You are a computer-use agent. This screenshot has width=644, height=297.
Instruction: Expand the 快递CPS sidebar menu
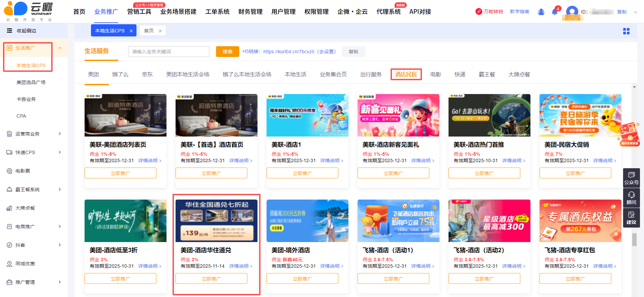point(60,152)
